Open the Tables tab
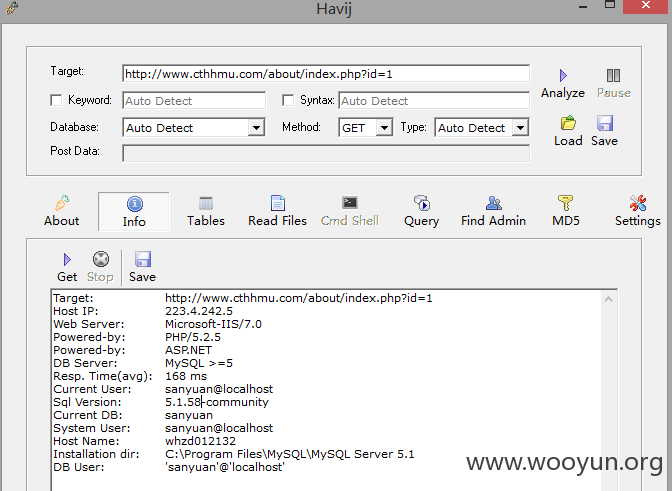Viewport: 672px width, 491px height. 206,212
